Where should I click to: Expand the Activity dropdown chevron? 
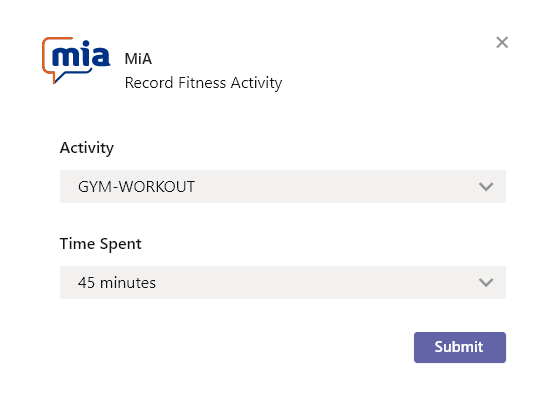pos(486,187)
